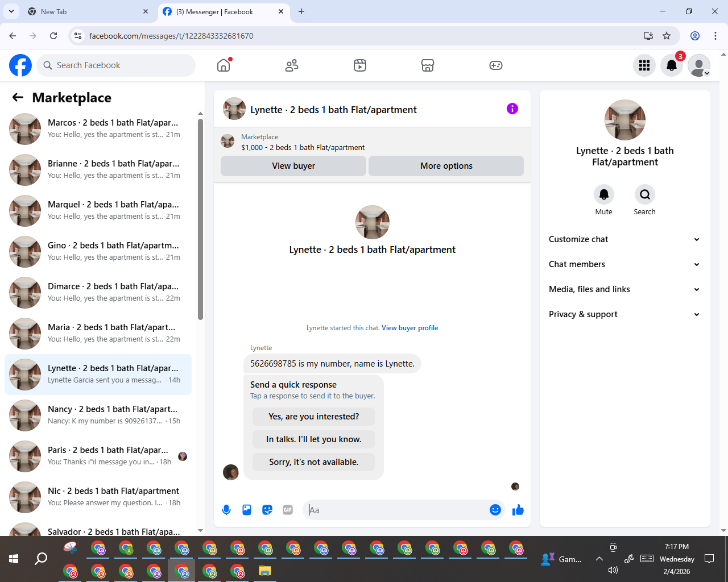Click the Search Facebook field
728x582 pixels.
(116, 65)
